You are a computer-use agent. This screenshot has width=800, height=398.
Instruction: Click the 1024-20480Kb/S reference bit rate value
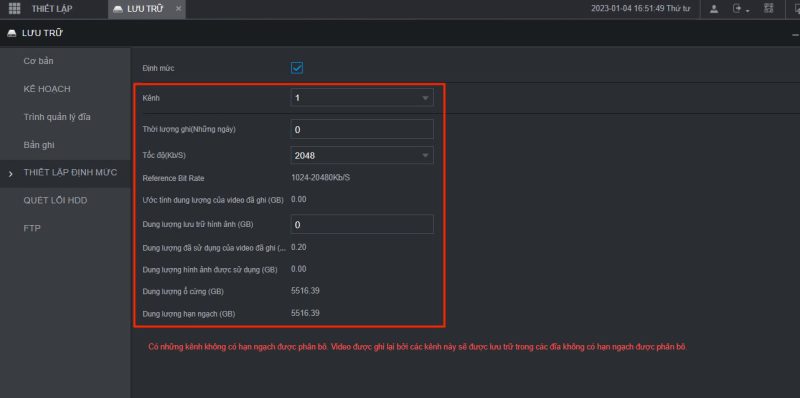coord(321,178)
